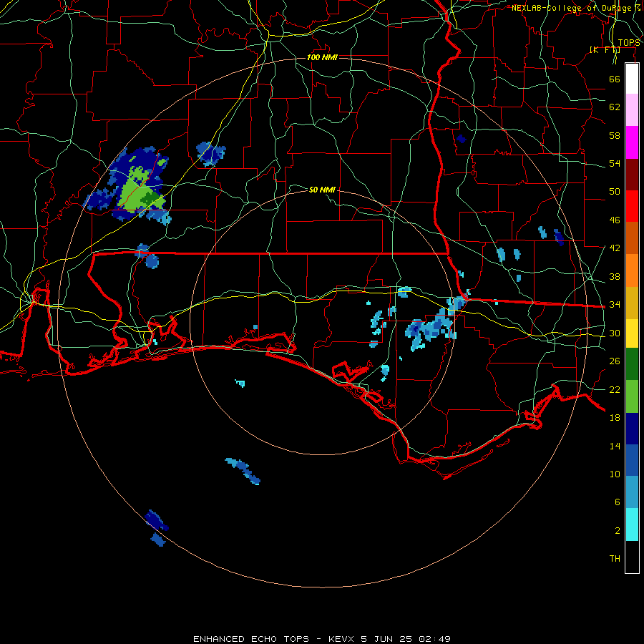Click the "30" legend value

615,333
